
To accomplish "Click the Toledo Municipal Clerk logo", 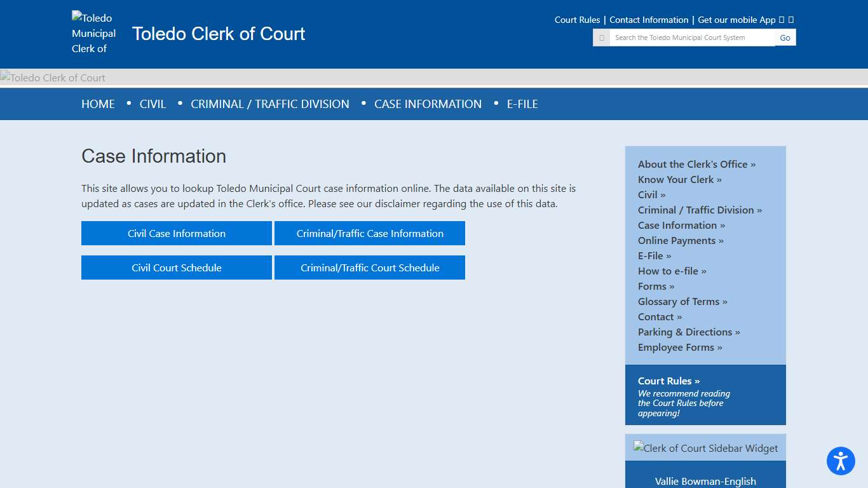I will (93, 33).
